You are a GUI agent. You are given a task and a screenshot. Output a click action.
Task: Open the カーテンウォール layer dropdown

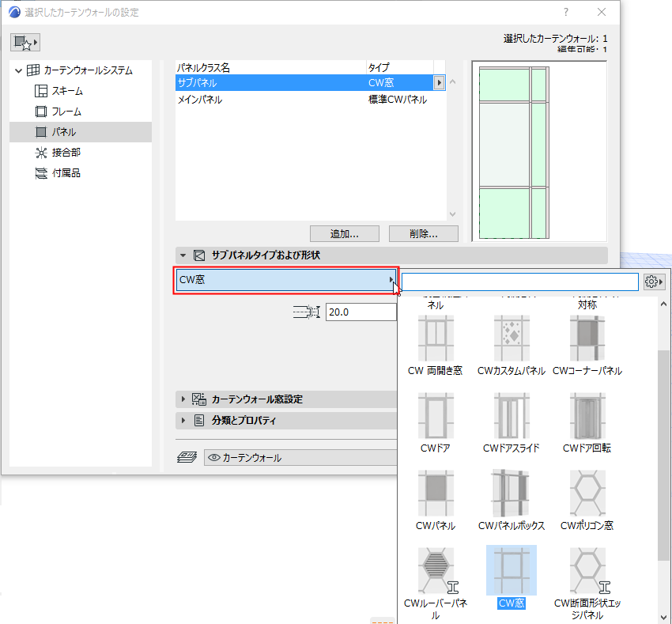300,458
